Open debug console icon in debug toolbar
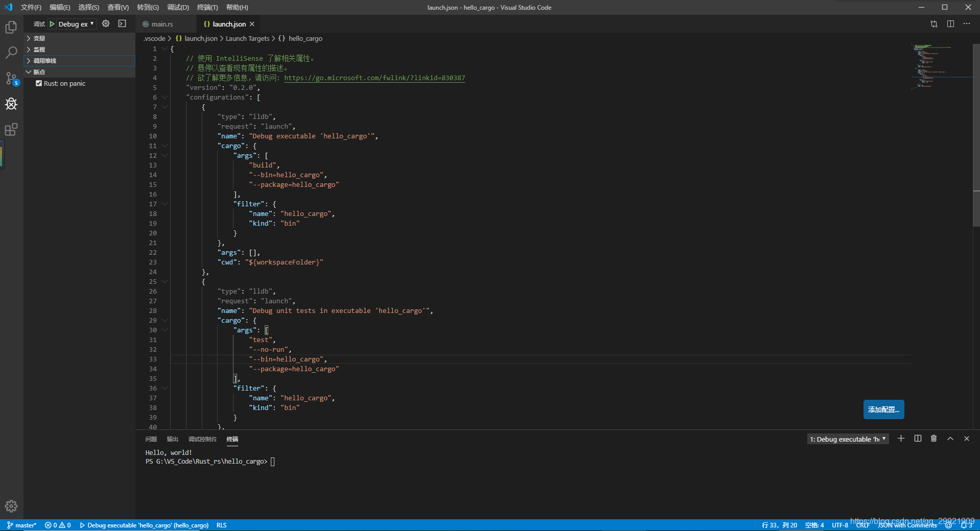This screenshot has height=531, width=980. tap(122, 23)
